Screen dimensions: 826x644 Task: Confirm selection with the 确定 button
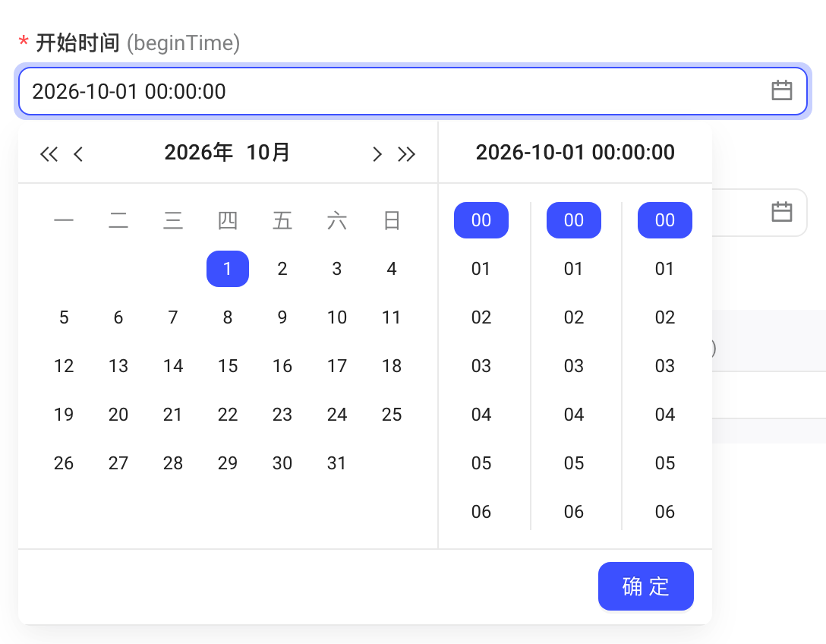[x=646, y=586]
